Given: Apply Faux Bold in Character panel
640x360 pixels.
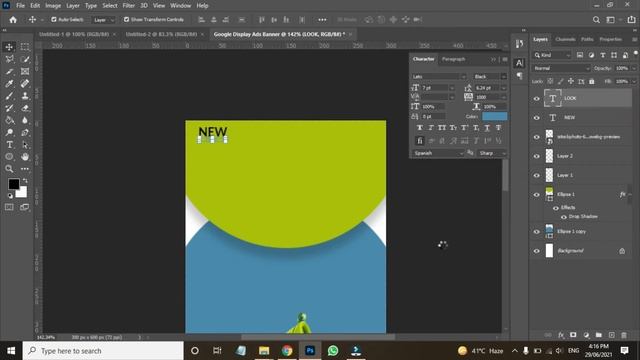Looking at the screenshot, I should pos(420,128).
